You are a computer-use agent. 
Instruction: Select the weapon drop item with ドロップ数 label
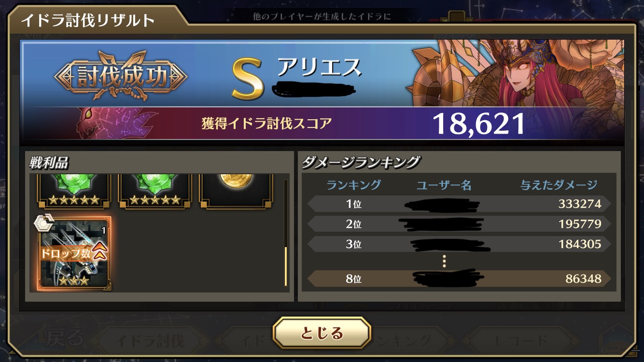coord(74,253)
